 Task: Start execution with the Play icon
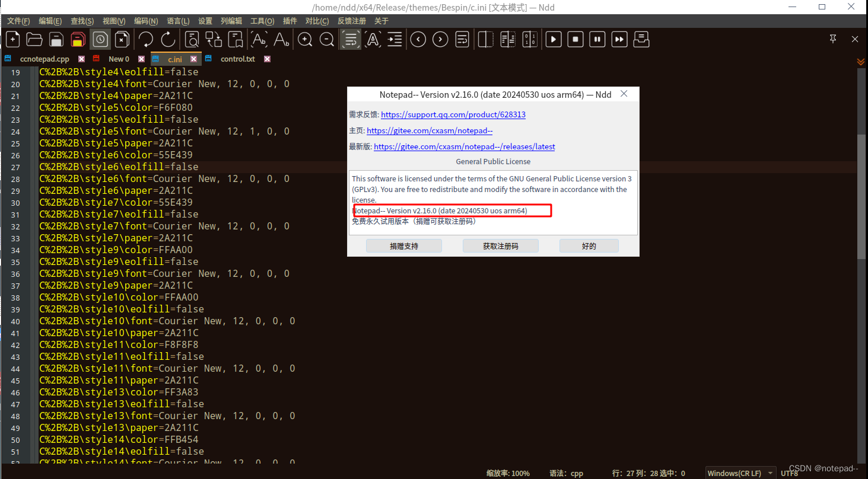553,39
